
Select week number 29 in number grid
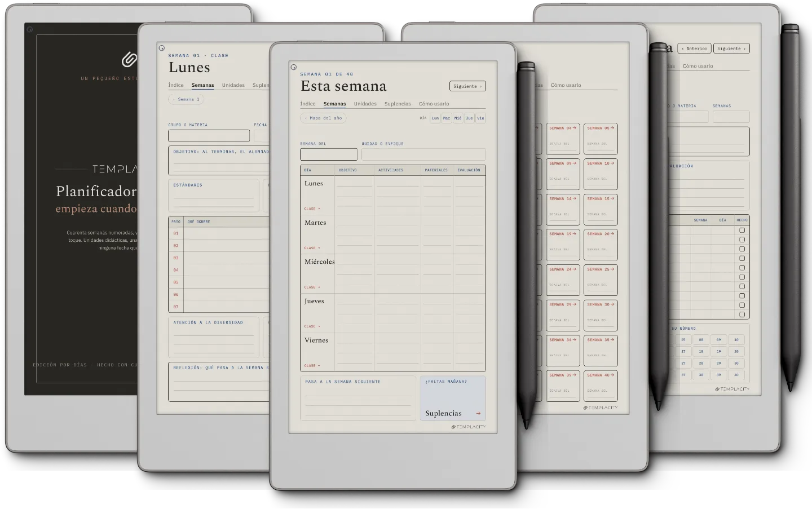pos(718,363)
